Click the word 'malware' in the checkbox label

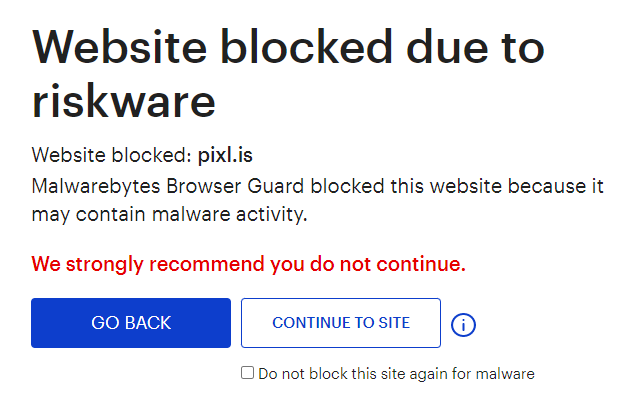(506, 374)
